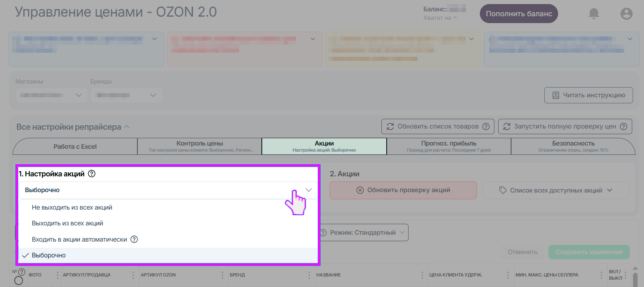Viewport: 644px width, 287px height.
Task: Select option Выходить из всех акций
Action: [x=168, y=223]
